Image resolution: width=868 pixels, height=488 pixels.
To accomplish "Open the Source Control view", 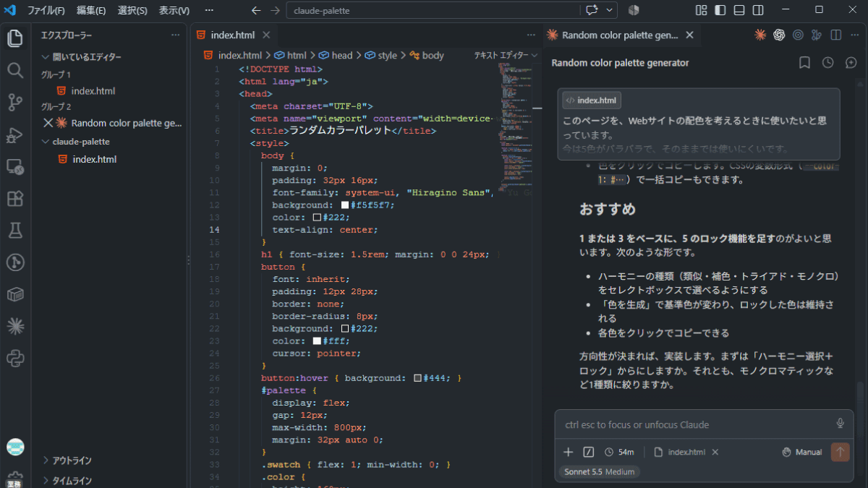I will point(15,103).
